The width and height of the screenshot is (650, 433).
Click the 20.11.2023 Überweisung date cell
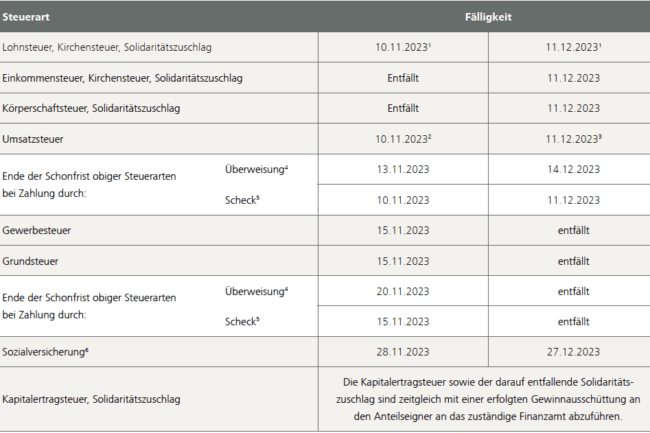[x=403, y=291]
